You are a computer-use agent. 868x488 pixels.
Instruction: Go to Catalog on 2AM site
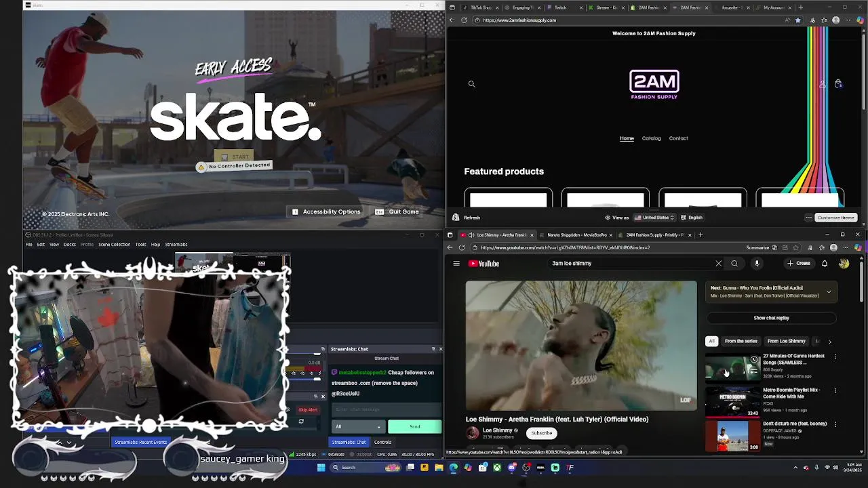651,138
